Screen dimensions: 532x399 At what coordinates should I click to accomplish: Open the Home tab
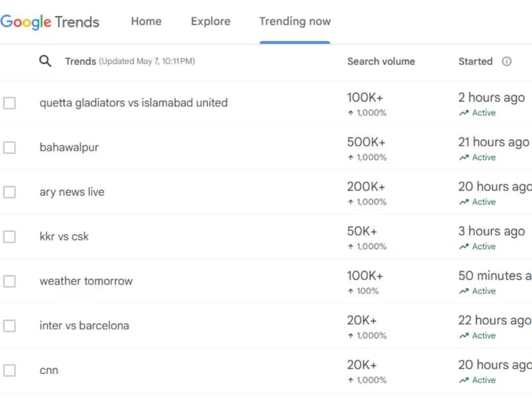tap(146, 21)
